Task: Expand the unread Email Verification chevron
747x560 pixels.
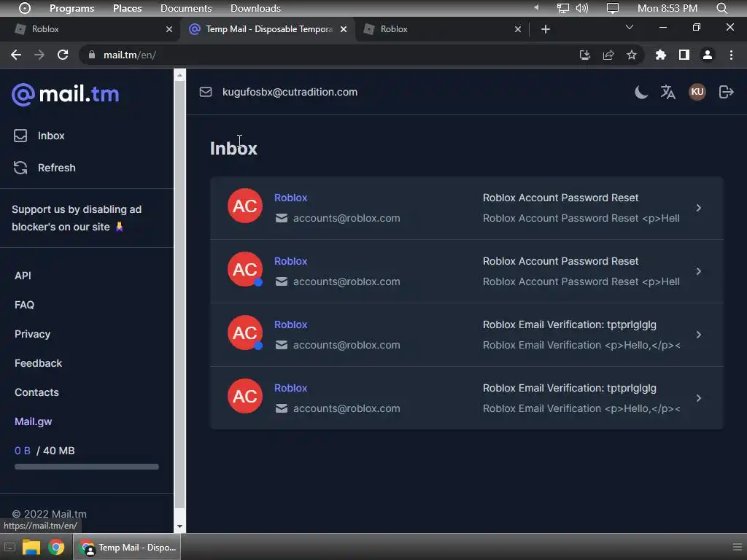Action: tap(698, 335)
